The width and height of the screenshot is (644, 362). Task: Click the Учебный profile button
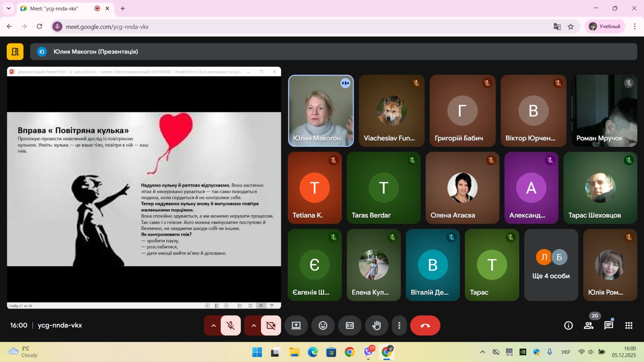click(x=605, y=27)
